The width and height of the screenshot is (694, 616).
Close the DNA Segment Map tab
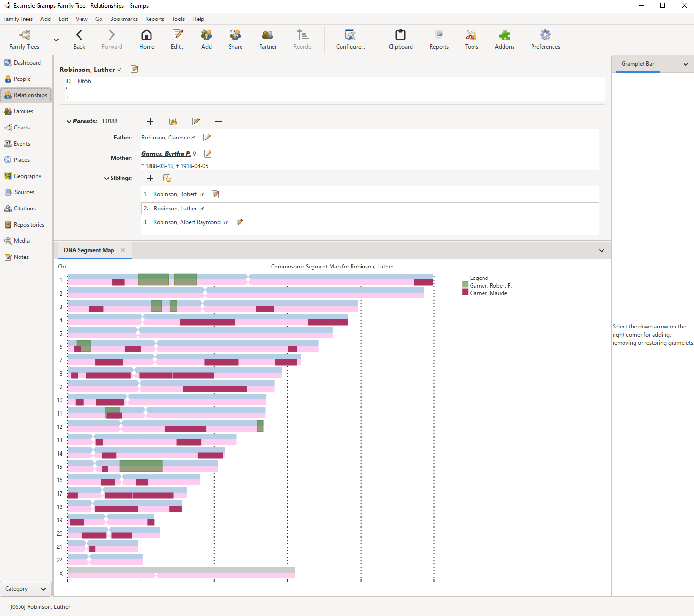point(123,250)
